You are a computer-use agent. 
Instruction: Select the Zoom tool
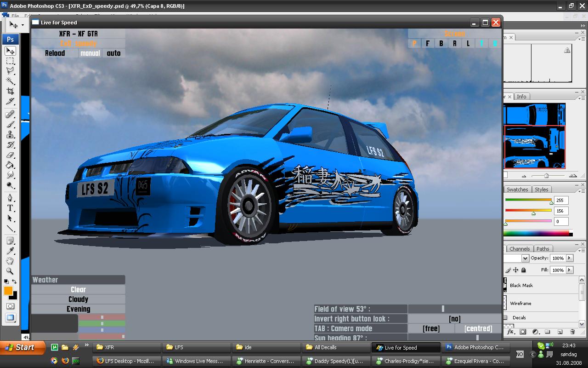tap(10, 271)
